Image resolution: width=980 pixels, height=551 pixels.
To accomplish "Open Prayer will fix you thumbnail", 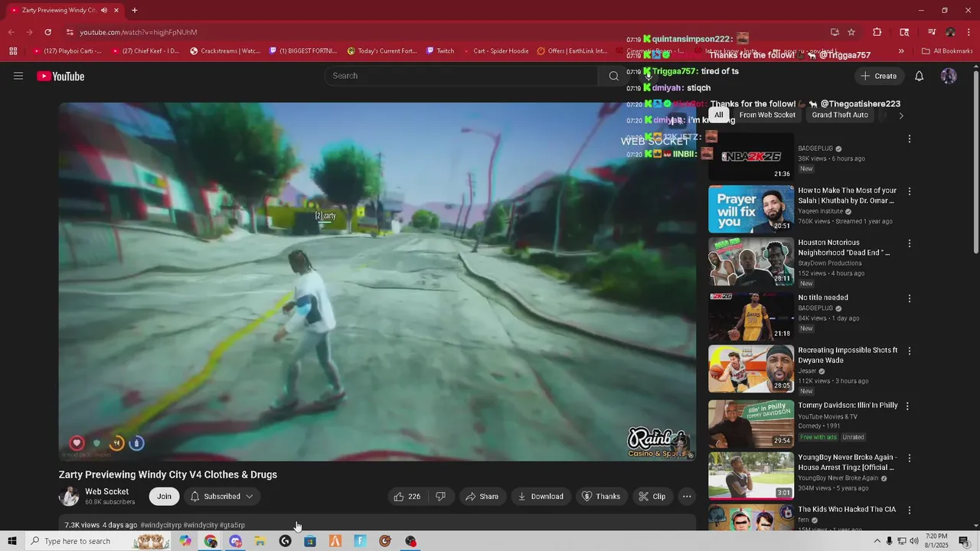I will coord(751,209).
